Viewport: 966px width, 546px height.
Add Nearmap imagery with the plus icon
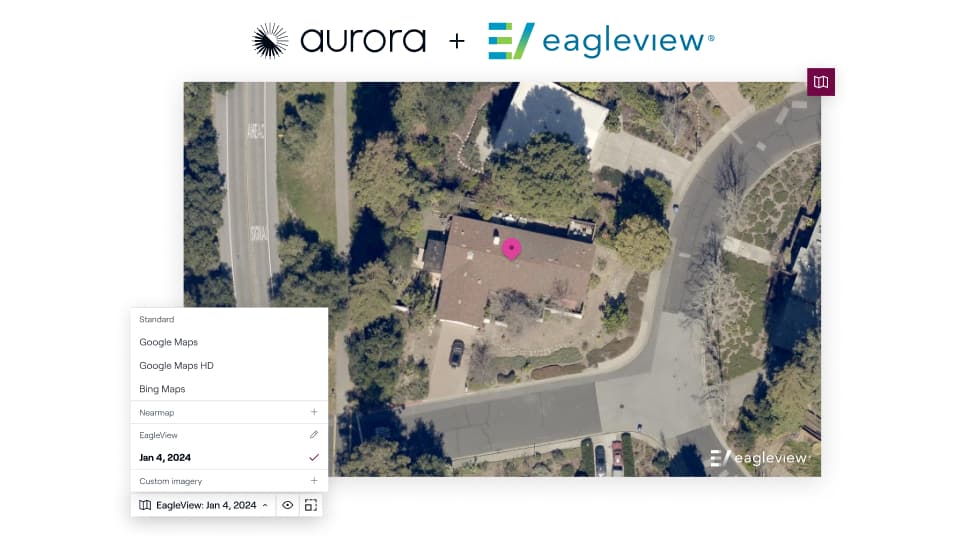point(314,412)
